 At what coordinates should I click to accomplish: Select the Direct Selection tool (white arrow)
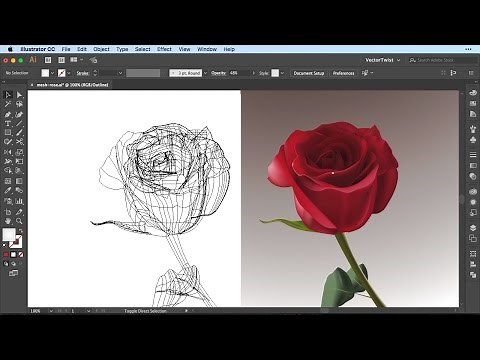19,95
